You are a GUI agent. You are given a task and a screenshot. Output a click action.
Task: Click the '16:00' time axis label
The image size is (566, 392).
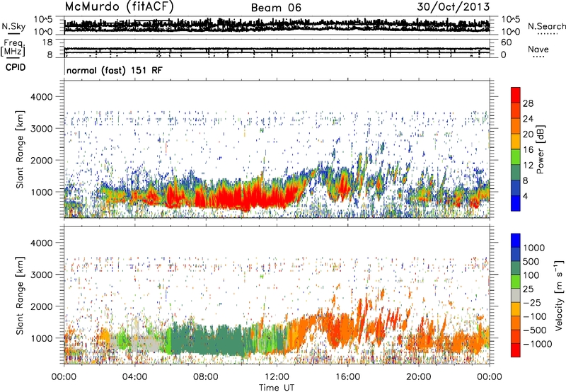[347, 377]
